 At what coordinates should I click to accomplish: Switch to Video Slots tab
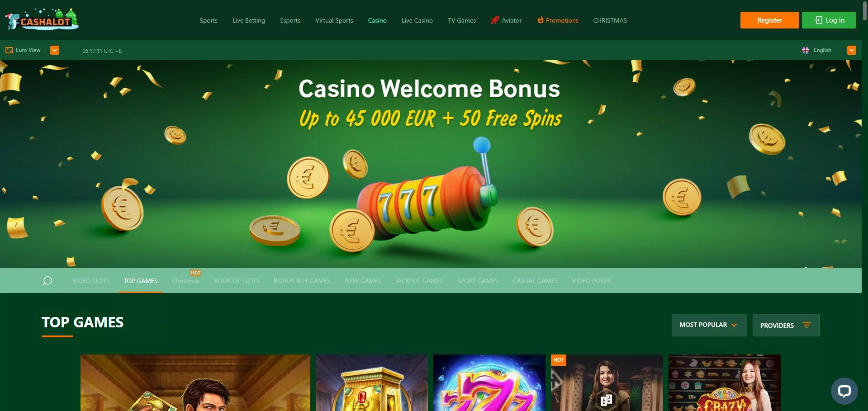click(x=90, y=281)
